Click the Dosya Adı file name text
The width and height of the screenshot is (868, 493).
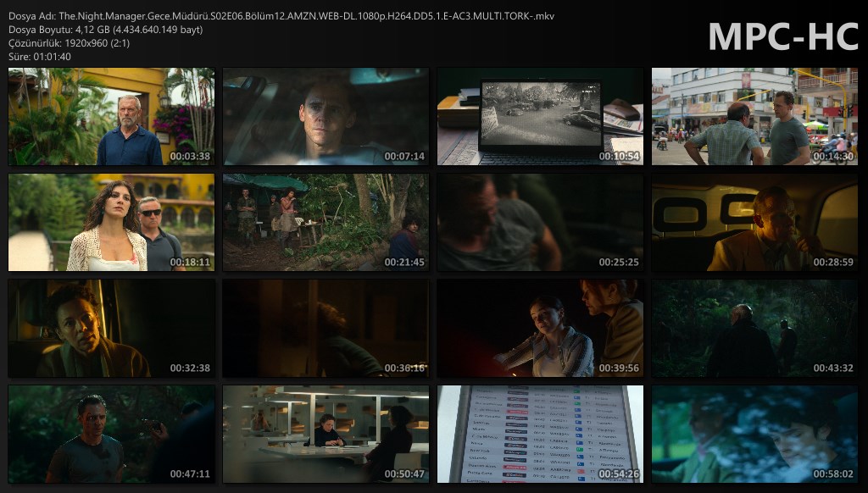click(x=281, y=16)
